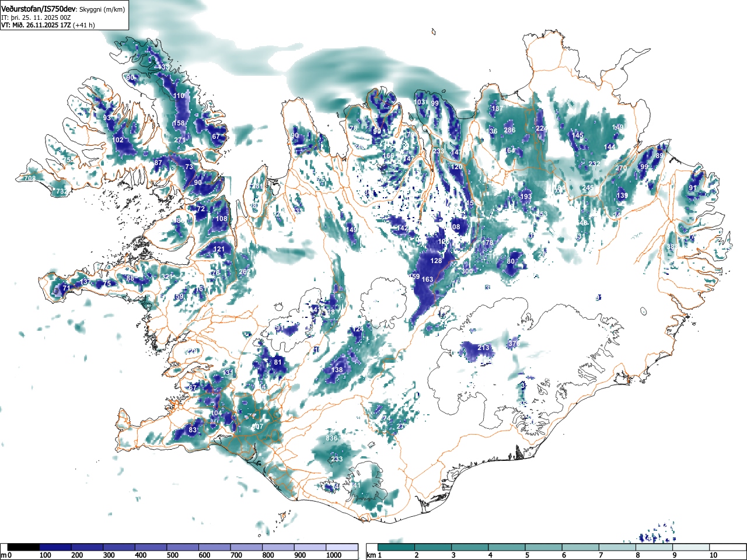Select the 5–6 km legend color segment
747x560 pixels.
point(543,547)
